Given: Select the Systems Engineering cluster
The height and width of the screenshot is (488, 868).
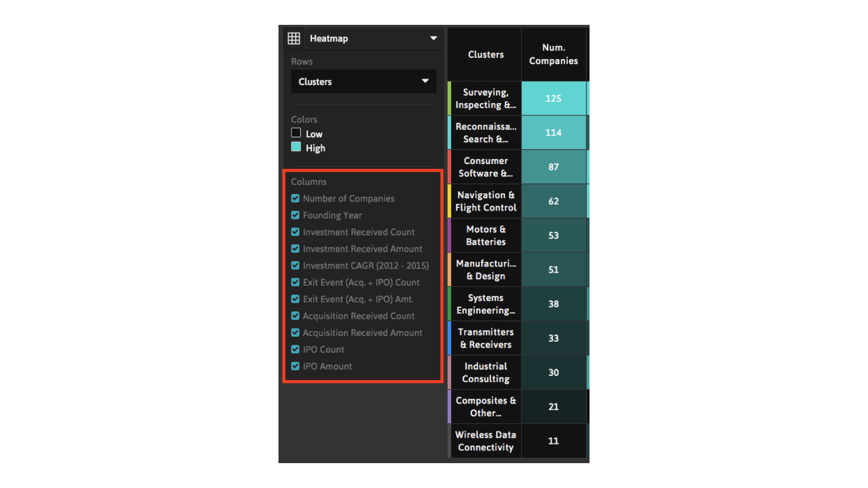Looking at the screenshot, I should click(486, 304).
